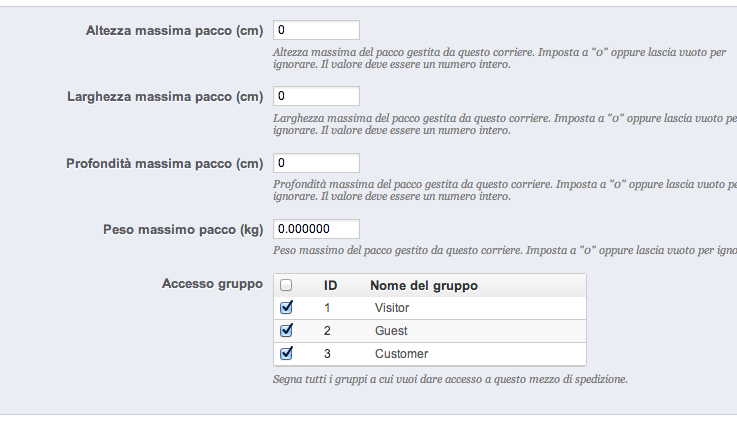The width and height of the screenshot is (737, 428).
Task: Toggle the select-all groups checkbox in header
Action: (x=287, y=285)
